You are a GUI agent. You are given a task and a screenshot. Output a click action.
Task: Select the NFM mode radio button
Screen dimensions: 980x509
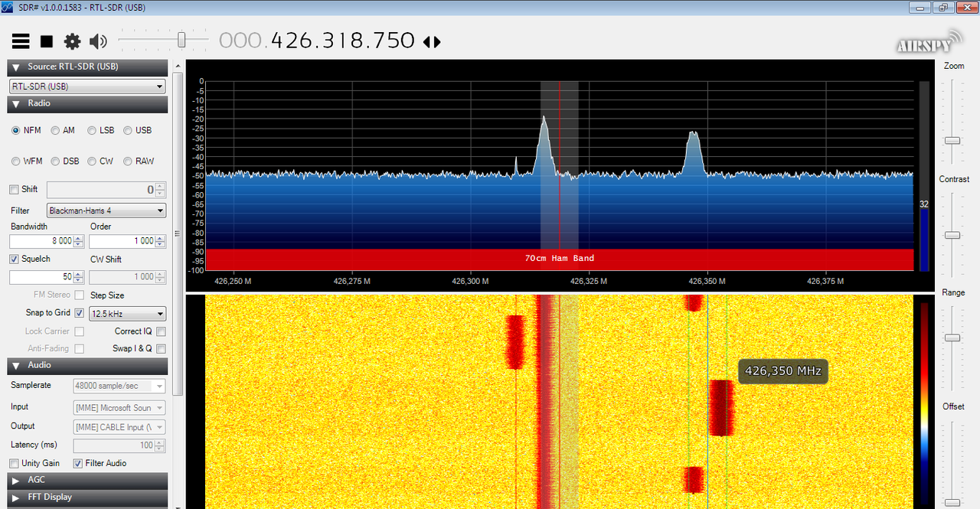(x=15, y=131)
